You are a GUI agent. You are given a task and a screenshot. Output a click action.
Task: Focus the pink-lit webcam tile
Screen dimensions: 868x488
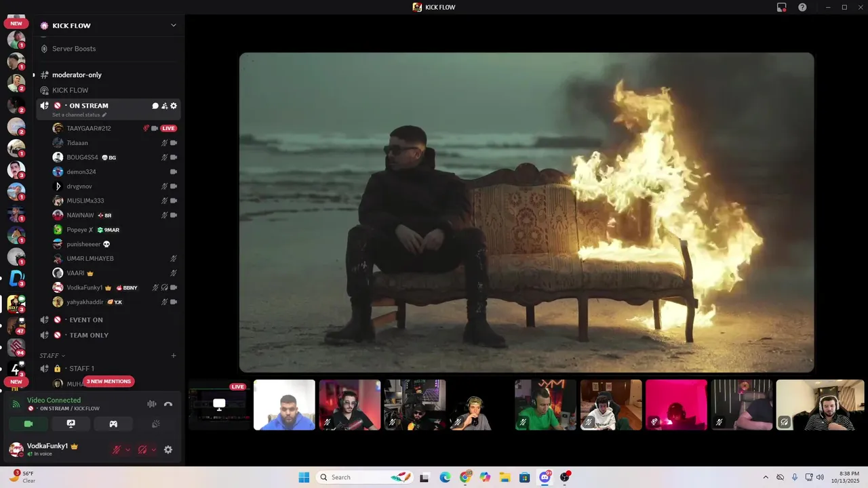click(x=676, y=405)
